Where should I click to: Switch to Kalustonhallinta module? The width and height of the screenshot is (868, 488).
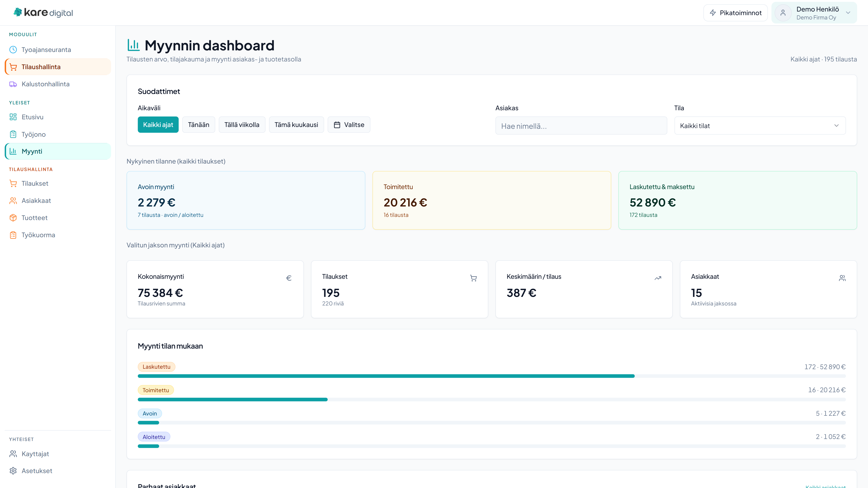58,84
